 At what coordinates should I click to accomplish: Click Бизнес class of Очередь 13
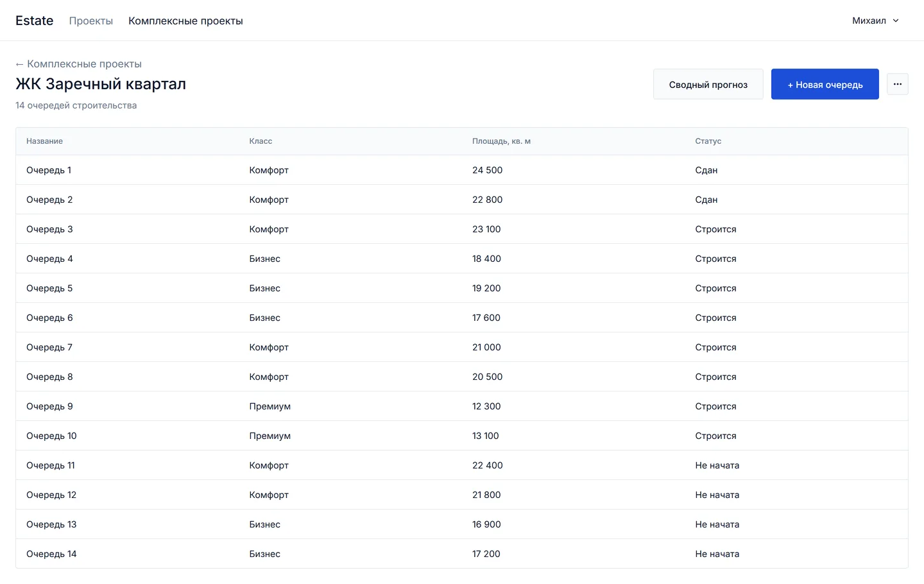(x=264, y=524)
